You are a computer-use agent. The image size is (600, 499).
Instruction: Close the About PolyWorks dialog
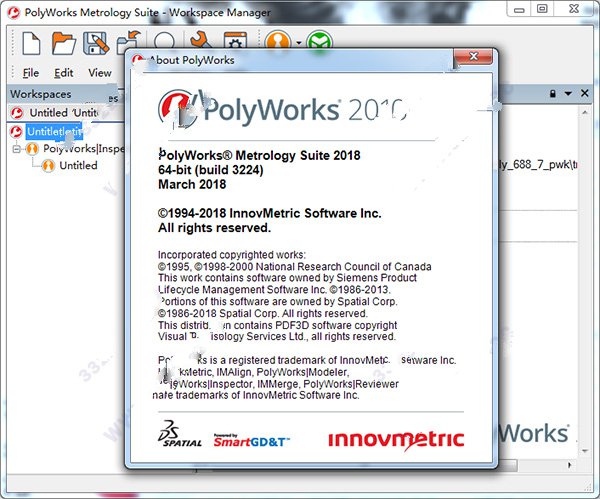[x=473, y=57]
